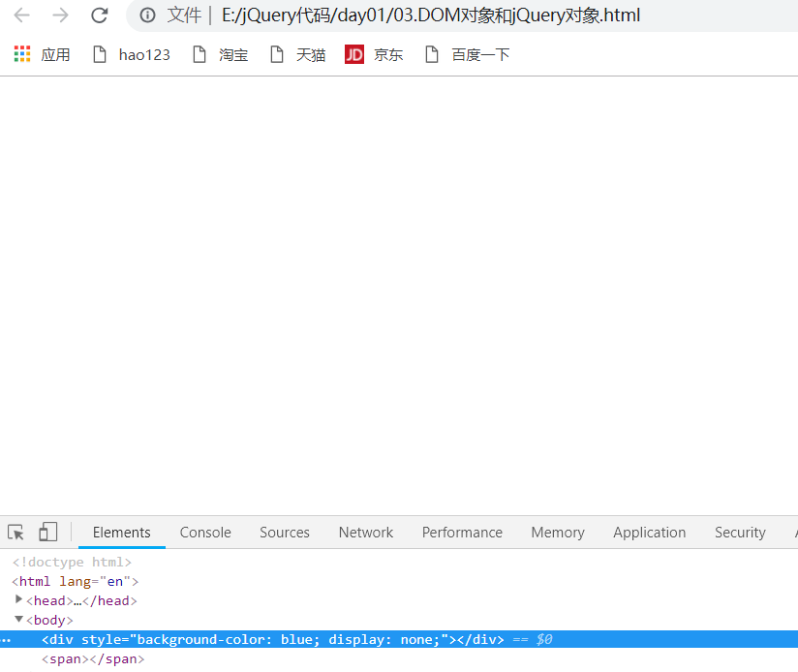Screen dimensions: 798x672
Task: Open the 百度一下 bookmark
Action: point(467,54)
